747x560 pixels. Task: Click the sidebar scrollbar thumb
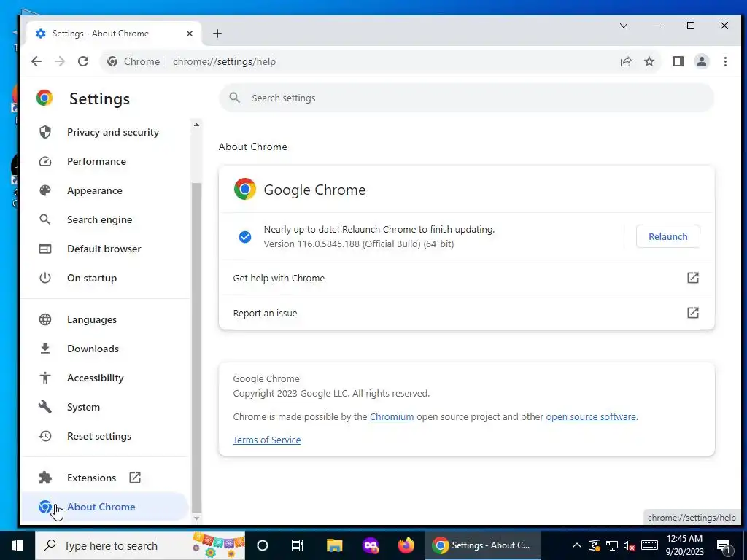[196, 348]
